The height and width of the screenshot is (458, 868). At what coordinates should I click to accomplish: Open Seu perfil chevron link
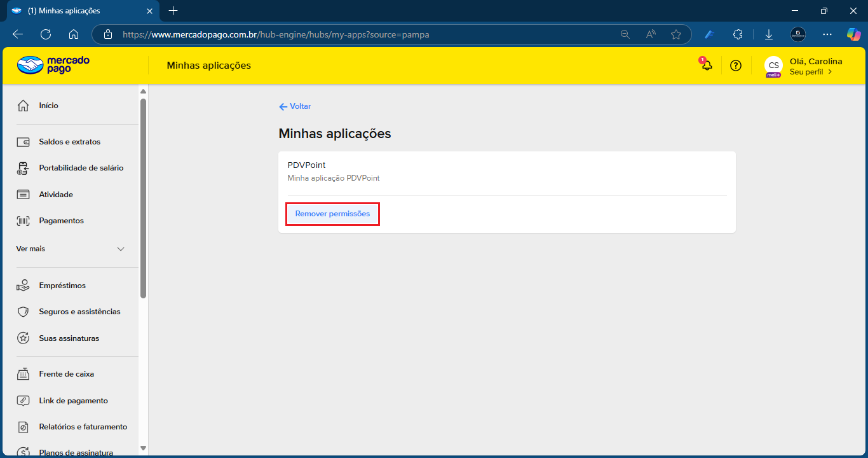coord(811,72)
